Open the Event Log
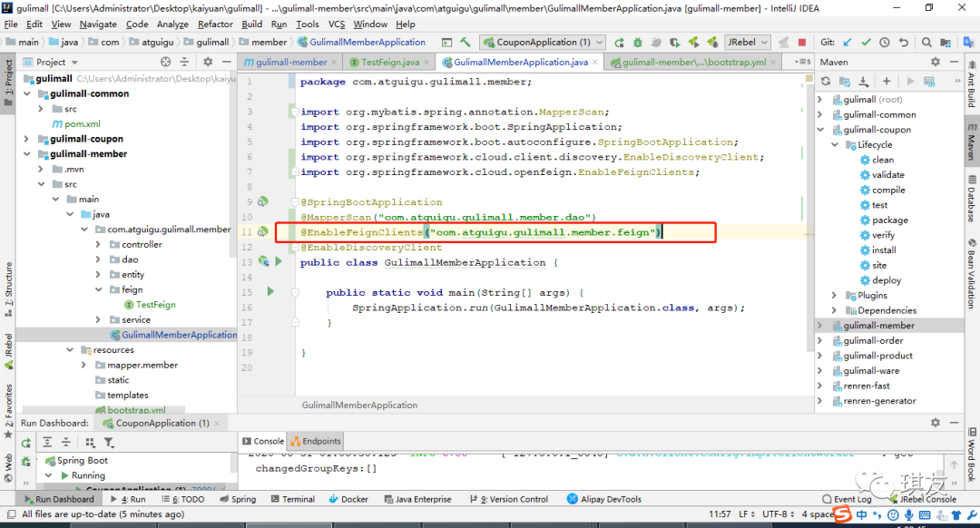Image resolution: width=980 pixels, height=528 pixels. [847, 499]
